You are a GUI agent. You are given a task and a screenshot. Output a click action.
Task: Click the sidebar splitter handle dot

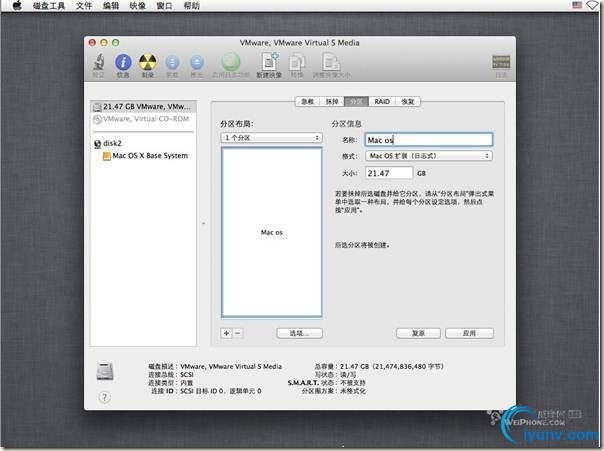(204, 223)
